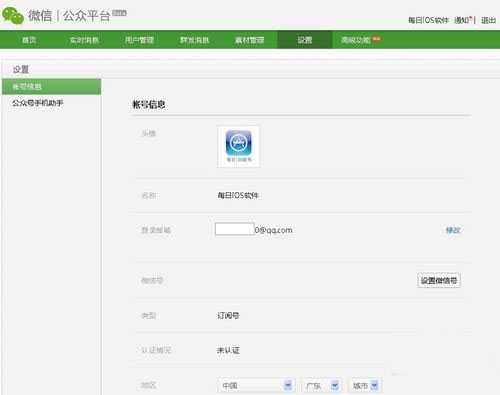Click 修改 link beside the email
Screen dimensions: 500x395
[453, 230]
